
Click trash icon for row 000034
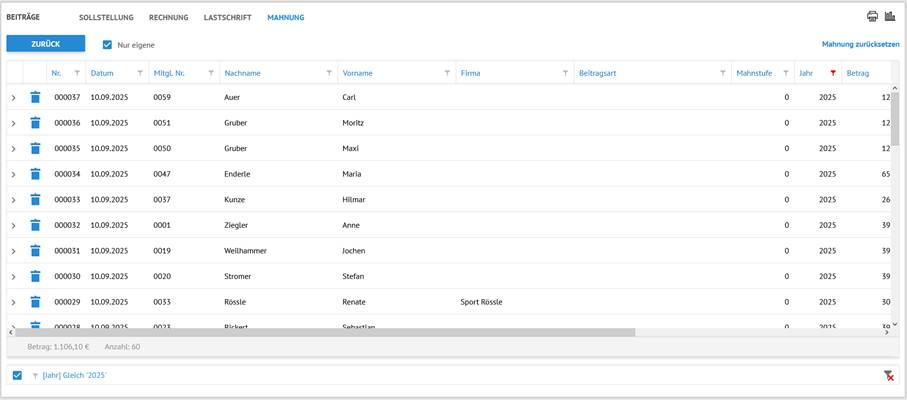35,174
